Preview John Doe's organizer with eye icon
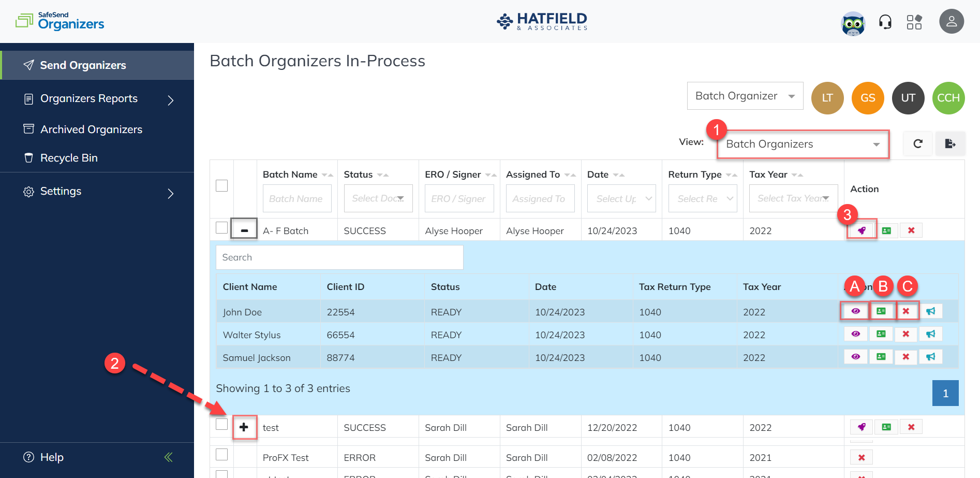This screenshot has width=980, height=478. tap(856, 311)
